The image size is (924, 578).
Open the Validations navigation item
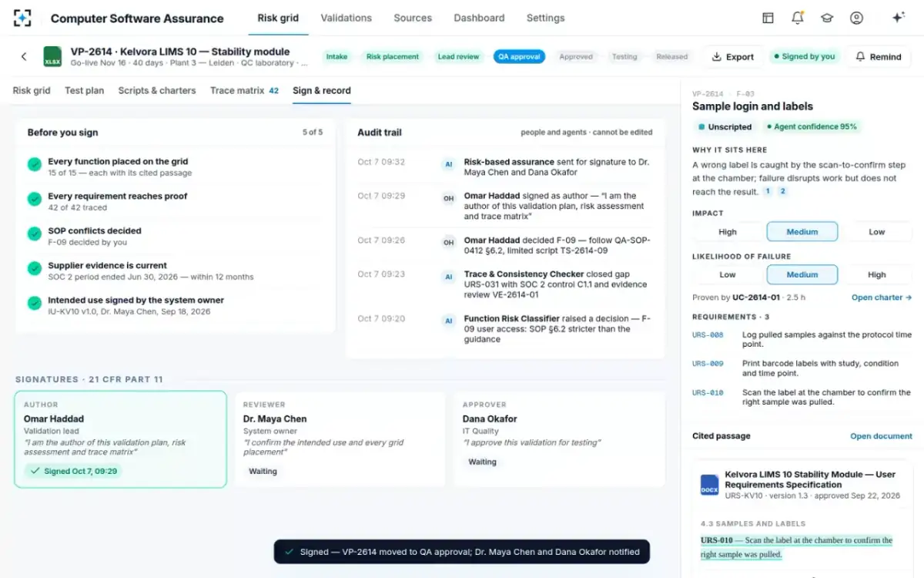[x=346, y=18]
